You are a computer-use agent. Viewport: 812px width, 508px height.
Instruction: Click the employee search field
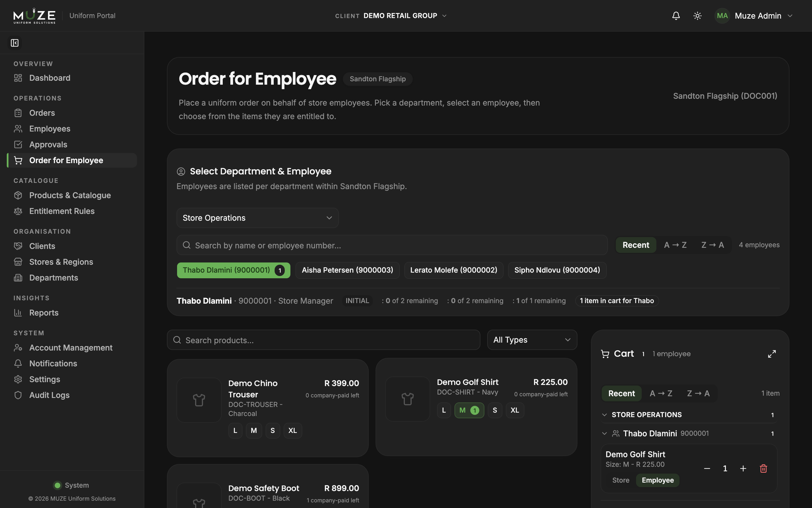(392, 245)
